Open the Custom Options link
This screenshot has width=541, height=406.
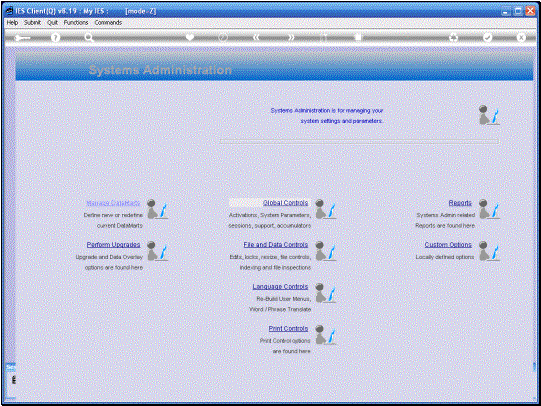(448, 245)
